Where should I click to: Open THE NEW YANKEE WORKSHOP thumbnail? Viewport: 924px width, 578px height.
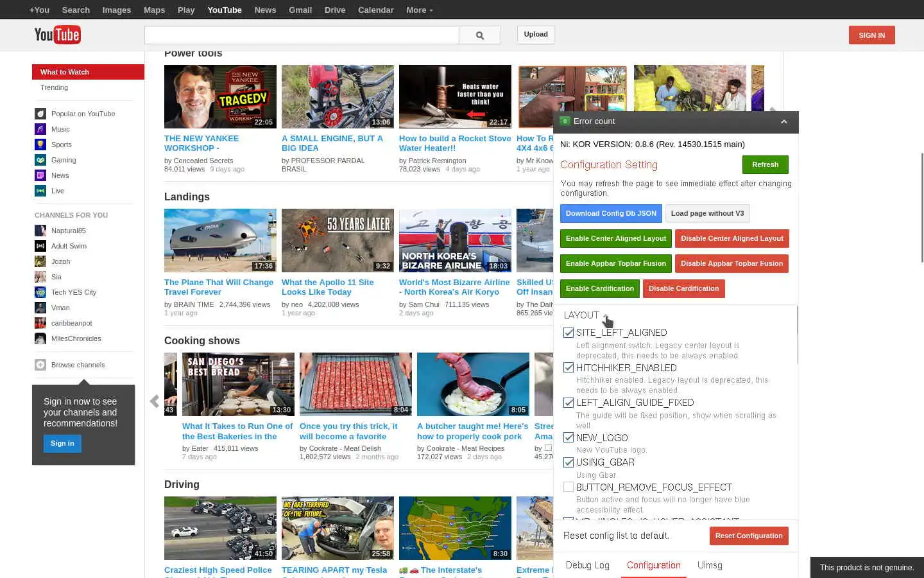[x=220, y=96]
